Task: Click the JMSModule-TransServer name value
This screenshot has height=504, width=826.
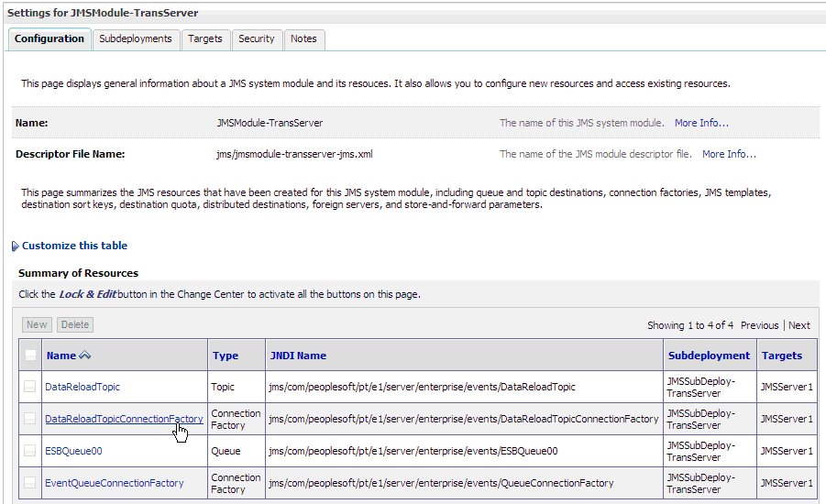Action: 270,123
